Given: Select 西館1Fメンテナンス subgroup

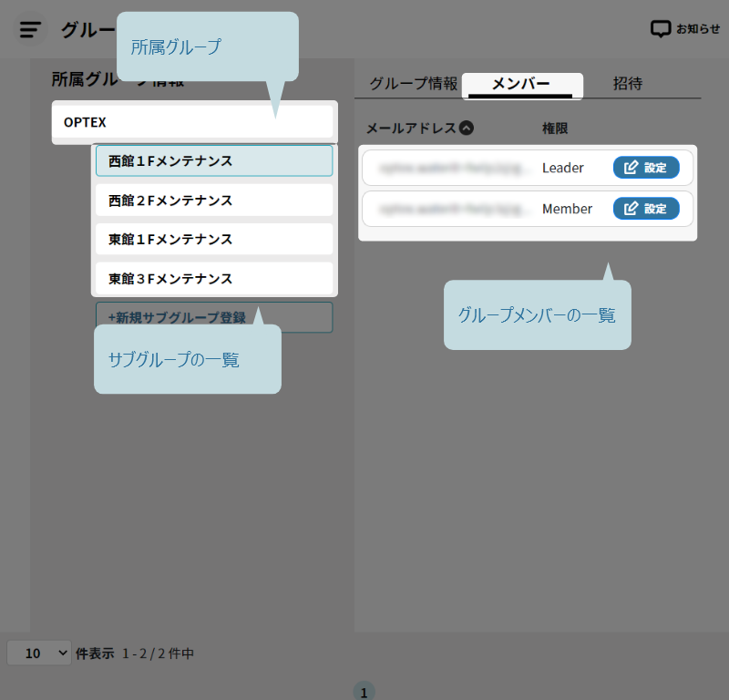Looking at the screenshot, I should (x=214, y=161).
